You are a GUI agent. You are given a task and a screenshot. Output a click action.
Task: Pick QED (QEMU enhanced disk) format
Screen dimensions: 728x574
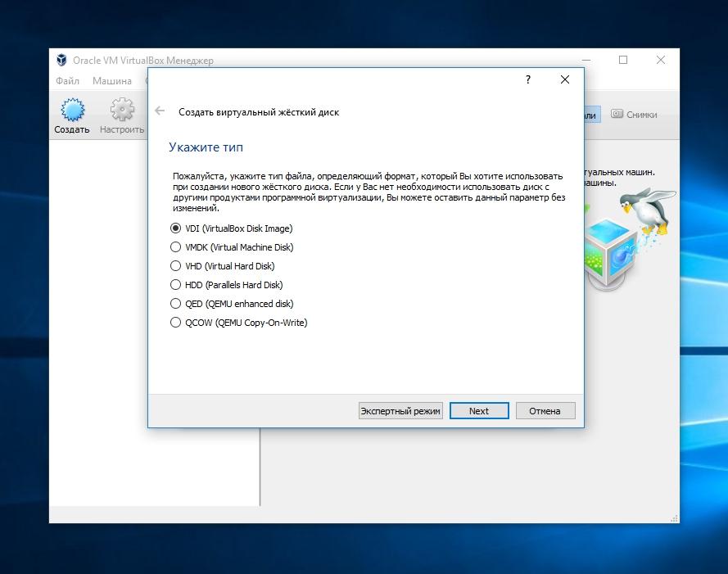point(232,304)
